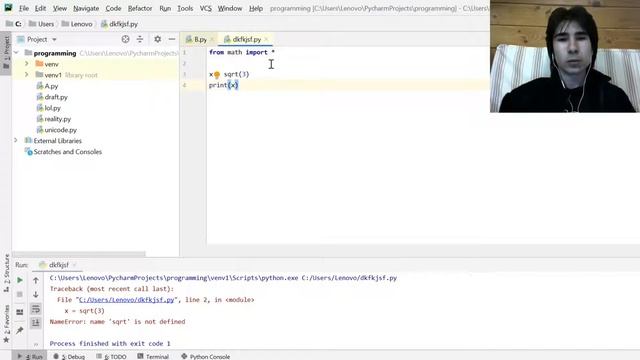Open the C:/Users/Lenovo/dkfkjsf.py traceback link
The width and height of the screenshot is (640, 360).
click(x=127, y=300)
